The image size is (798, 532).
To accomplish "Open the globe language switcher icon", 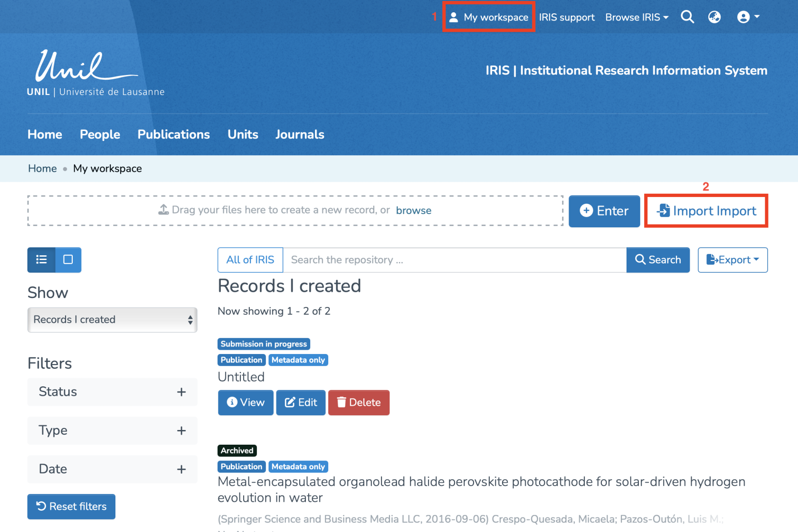I will point(714,17).
